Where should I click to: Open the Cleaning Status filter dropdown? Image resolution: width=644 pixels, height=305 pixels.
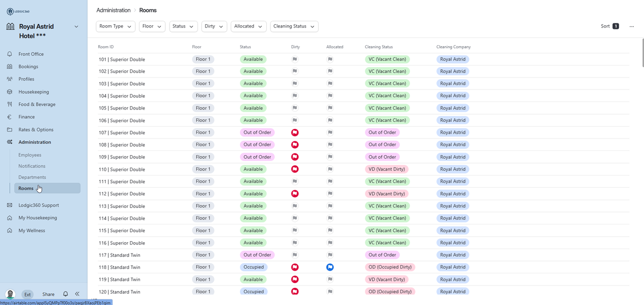(294, 26)
